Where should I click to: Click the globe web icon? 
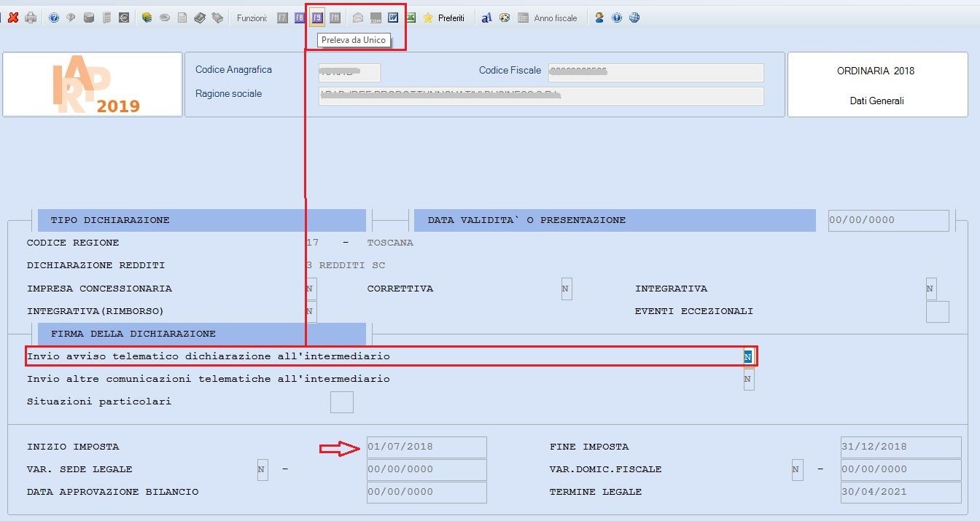coord(634,17)
